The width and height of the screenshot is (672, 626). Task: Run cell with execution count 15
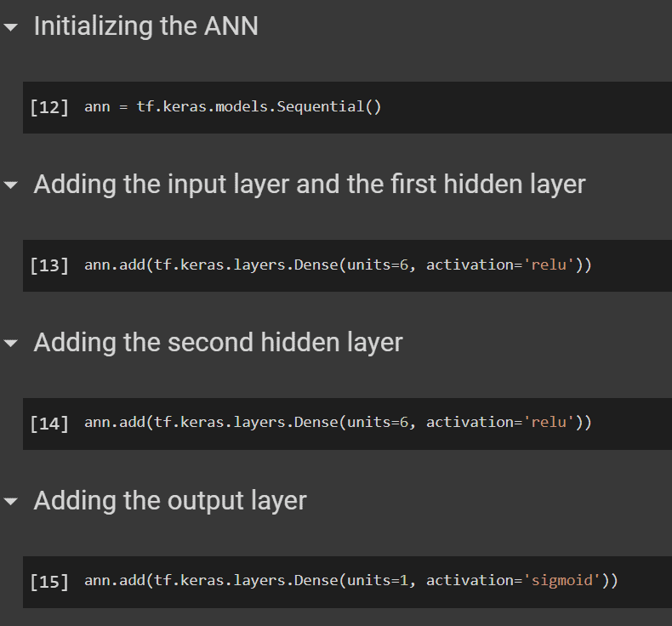[49, 582]
